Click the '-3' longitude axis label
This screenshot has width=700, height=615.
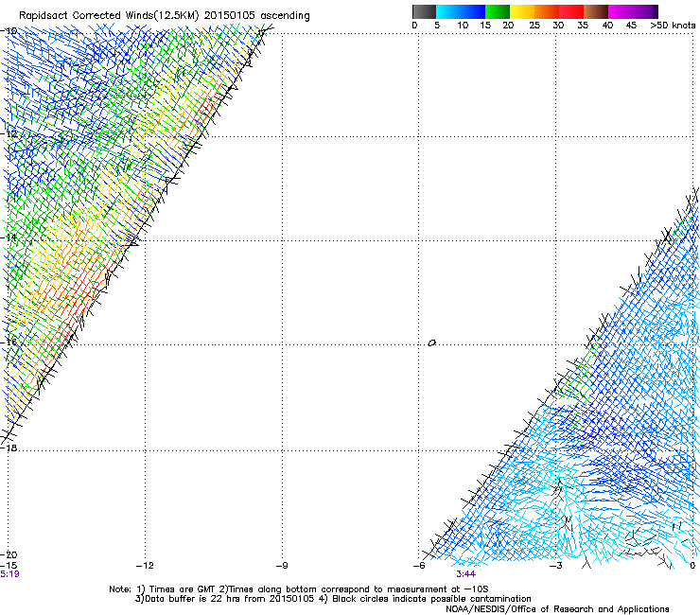[x=556, y=566]
